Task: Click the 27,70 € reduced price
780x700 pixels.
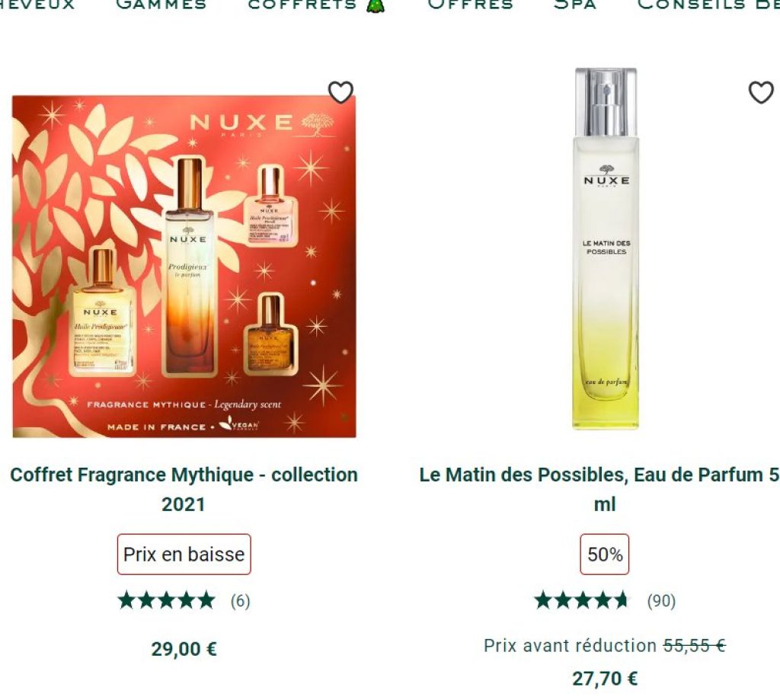Action: 605,678
